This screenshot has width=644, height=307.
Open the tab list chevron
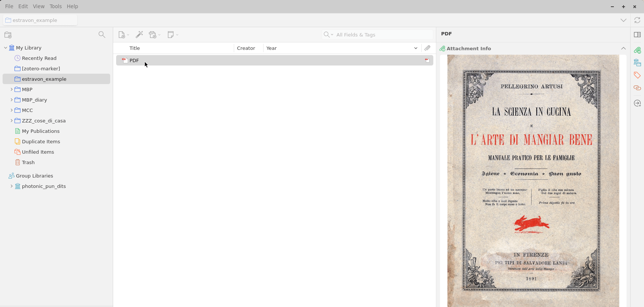pos(623,20)
